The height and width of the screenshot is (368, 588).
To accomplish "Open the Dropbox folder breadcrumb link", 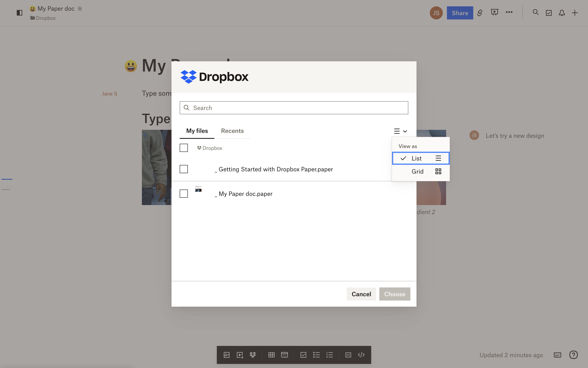I will (43, 18).
